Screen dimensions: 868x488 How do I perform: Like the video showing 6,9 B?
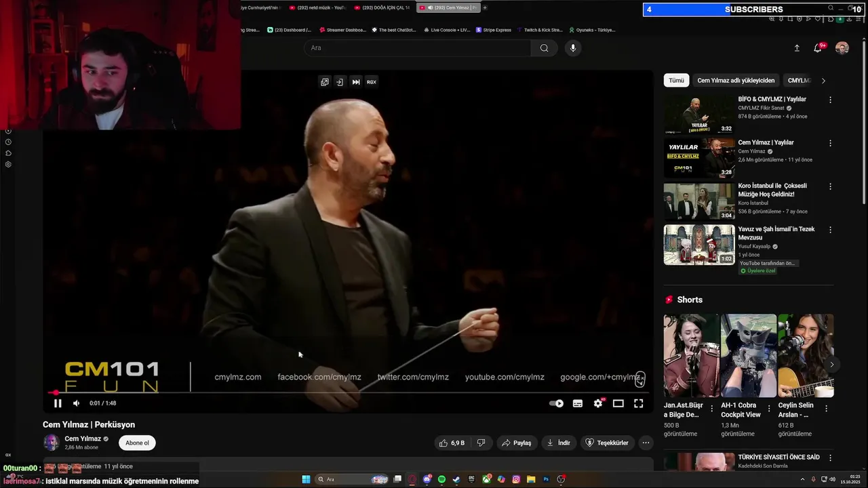(452, 443)
